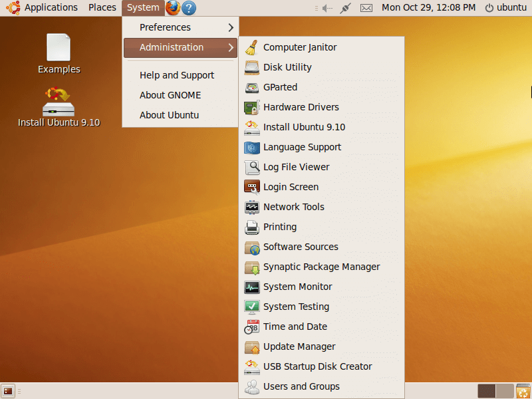
Task: Choose Help and Support from System menu
Action: point(180,75)
